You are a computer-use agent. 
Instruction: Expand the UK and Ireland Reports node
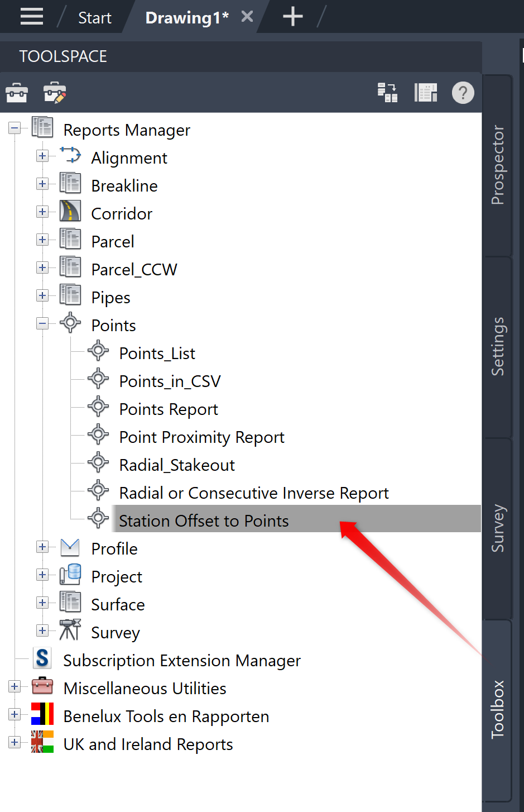[15, 742]
